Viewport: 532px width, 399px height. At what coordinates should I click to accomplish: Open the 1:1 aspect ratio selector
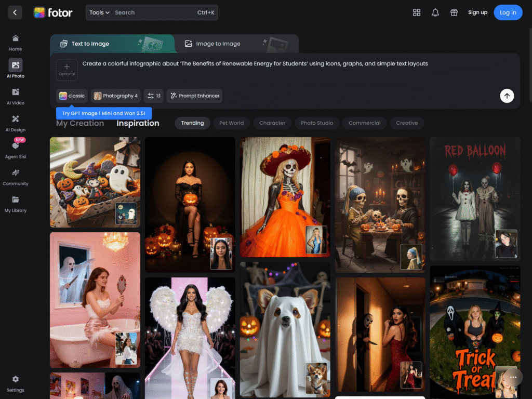[x=154, y=96]
